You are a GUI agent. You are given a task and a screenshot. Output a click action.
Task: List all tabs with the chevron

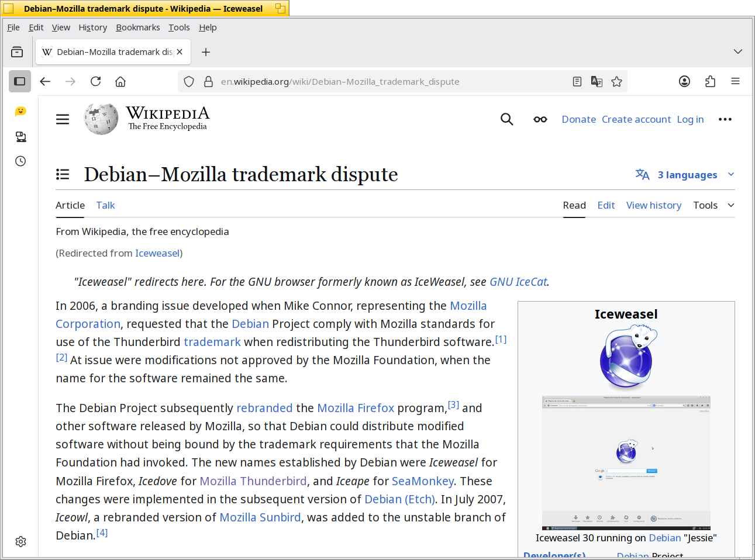[738, 51]
